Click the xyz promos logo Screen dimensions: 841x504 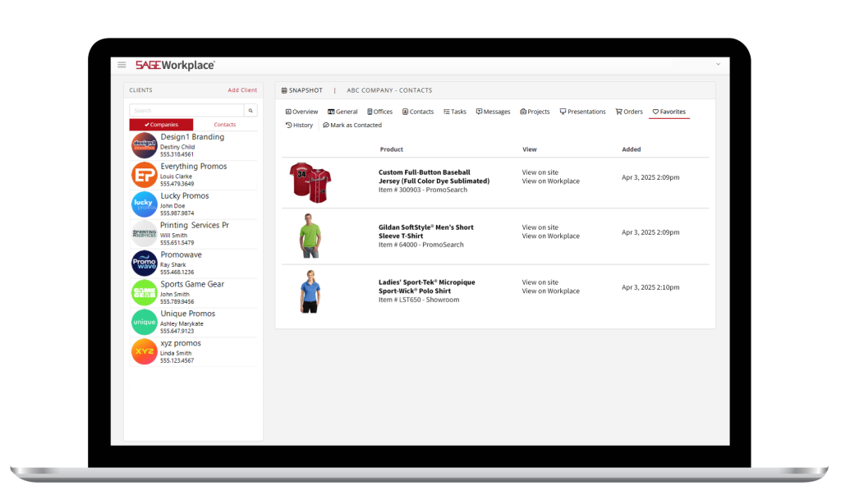[x=144, y=352]
